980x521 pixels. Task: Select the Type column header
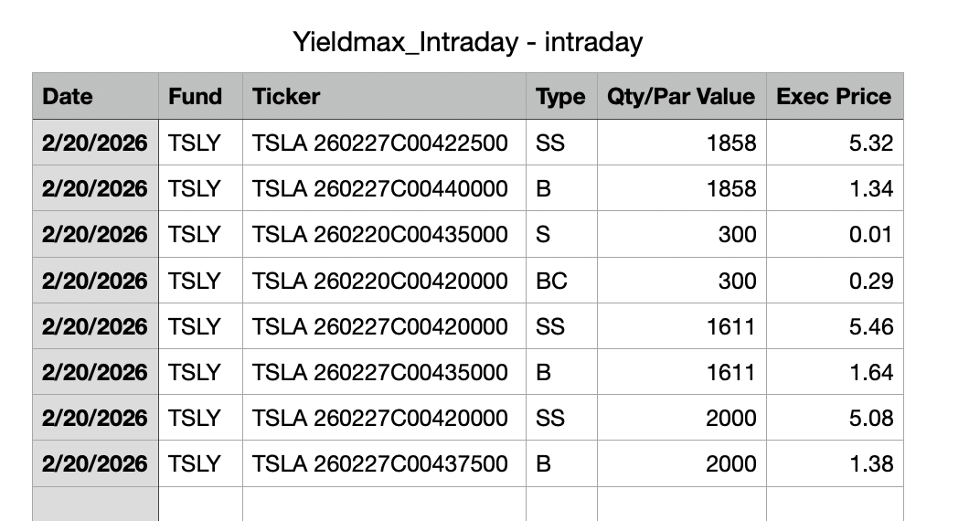[562, 96]
